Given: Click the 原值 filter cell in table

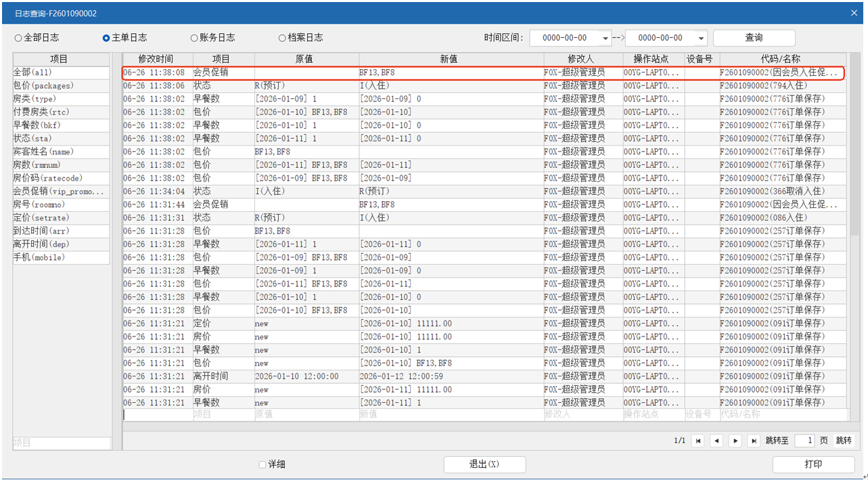Looking at the screenshot, I should tap(306, 414).
